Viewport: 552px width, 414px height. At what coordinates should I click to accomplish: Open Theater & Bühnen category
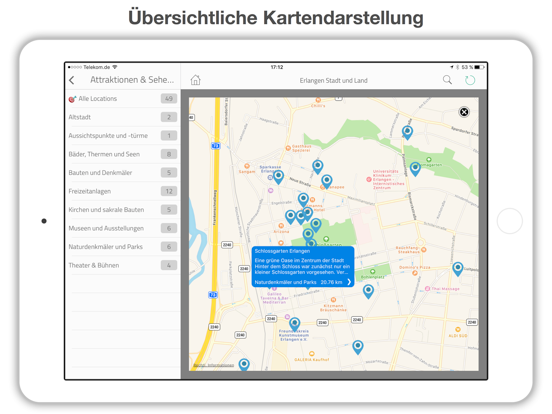pos(123,265)
